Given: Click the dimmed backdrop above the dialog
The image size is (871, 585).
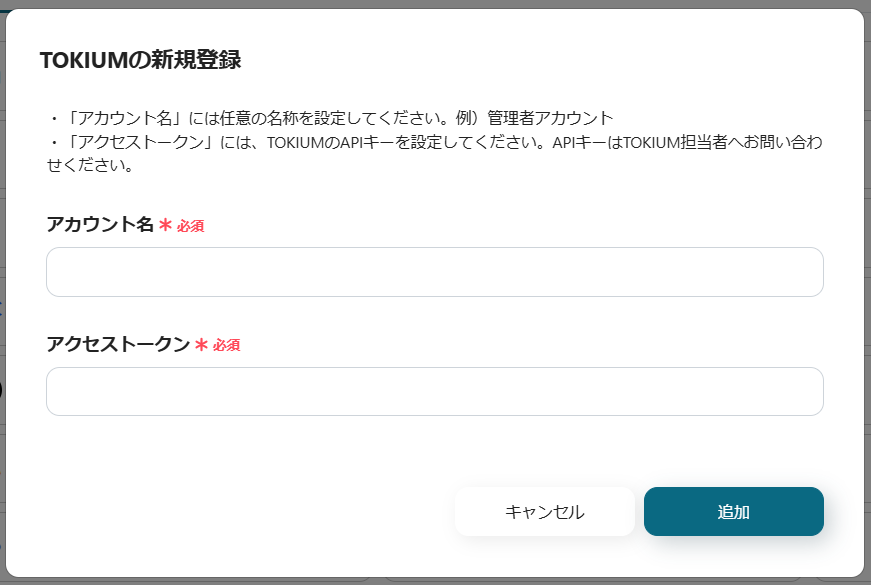Looking at the screenshot, I should tap(435, 4).
